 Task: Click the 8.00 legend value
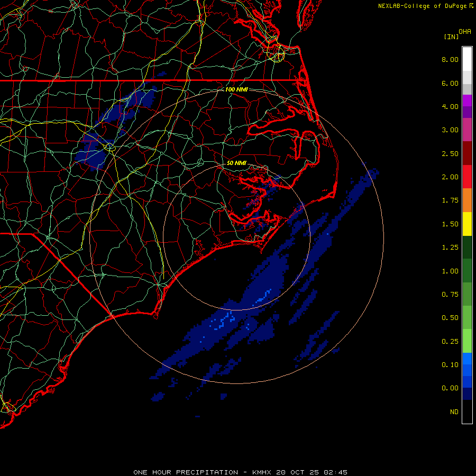click(450, 59)
